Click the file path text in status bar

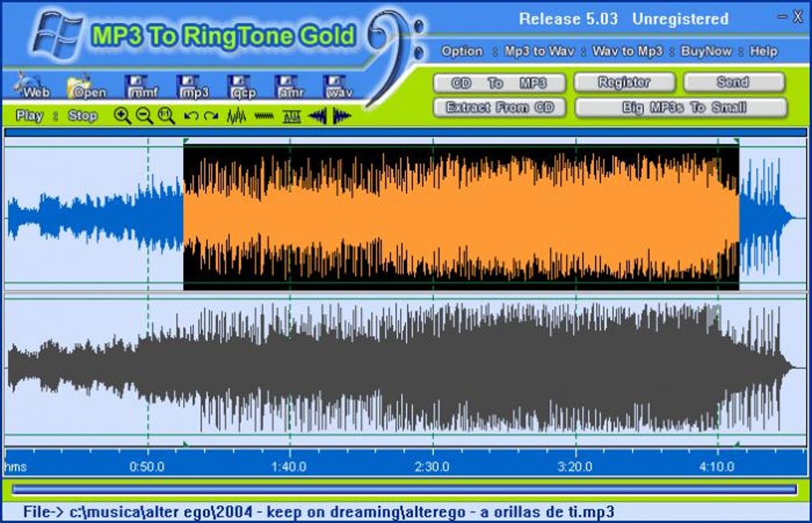[x=318, y=512]
